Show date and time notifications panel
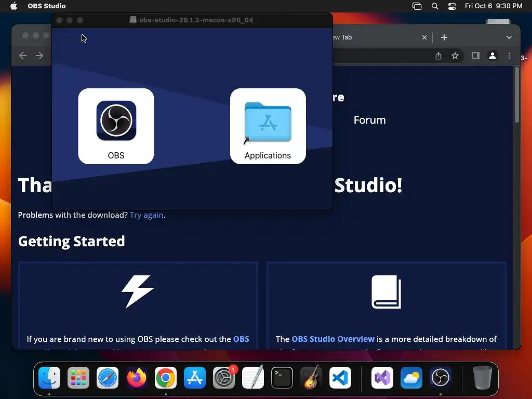532x399 pixels. click(x=494, y=6)
